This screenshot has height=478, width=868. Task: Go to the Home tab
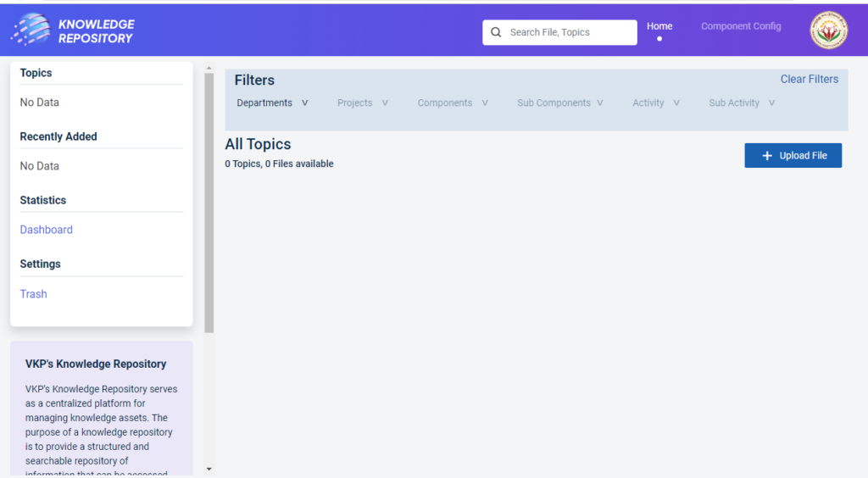click(x=659, y=26)
